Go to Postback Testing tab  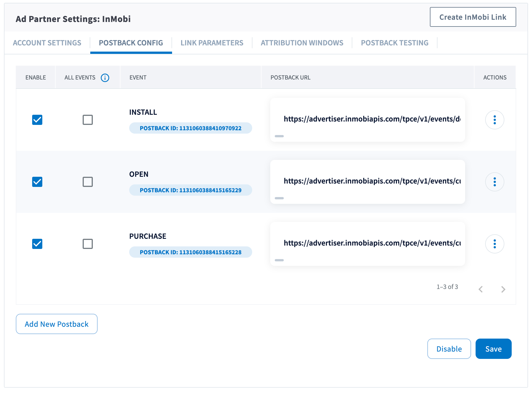coord(395,43)
